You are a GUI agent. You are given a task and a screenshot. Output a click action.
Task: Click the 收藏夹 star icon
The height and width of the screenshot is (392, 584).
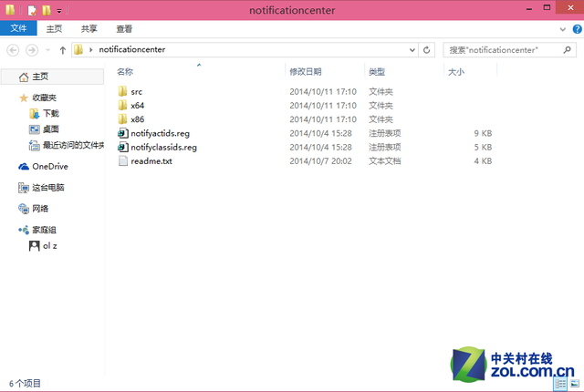[x=24, y=98]
